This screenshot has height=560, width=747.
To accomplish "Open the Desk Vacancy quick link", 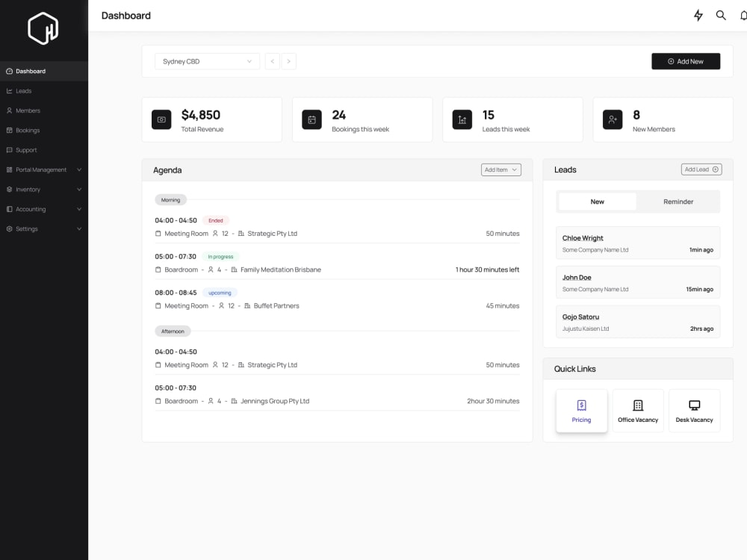I will click(x=694, y=411).
